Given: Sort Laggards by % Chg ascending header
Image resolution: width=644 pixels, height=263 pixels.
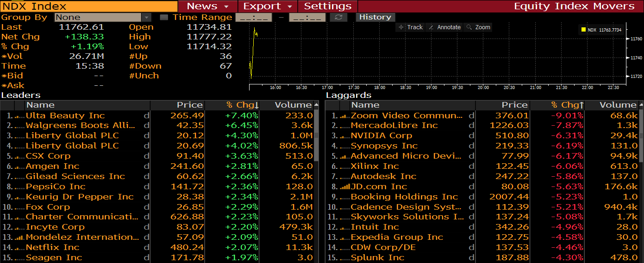Looking at the screenshot, I should [x=557, y=105].
